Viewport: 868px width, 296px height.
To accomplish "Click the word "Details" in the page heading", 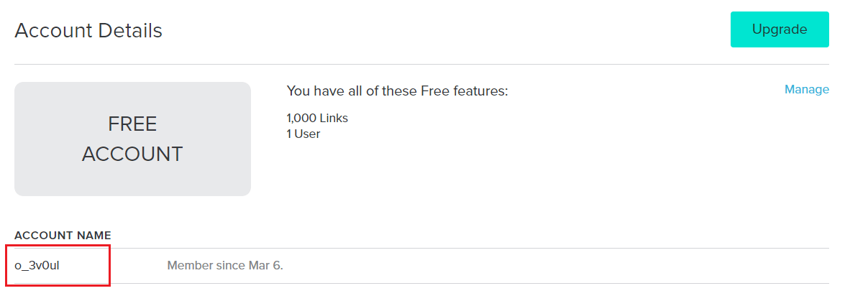I will click(x=132, y=31).
